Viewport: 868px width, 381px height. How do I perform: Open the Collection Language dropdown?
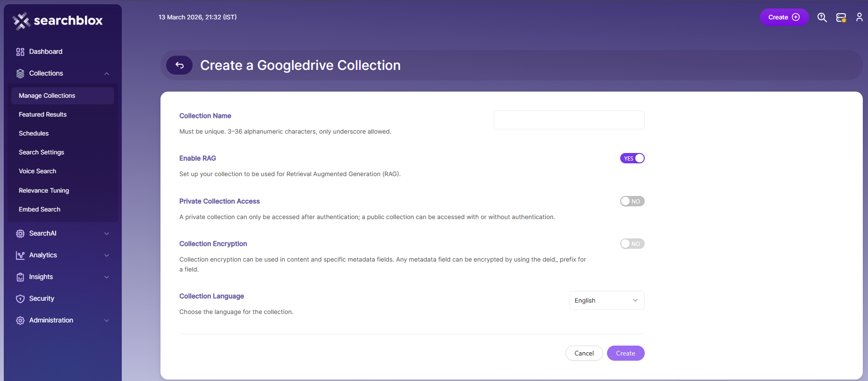[607, 300]
